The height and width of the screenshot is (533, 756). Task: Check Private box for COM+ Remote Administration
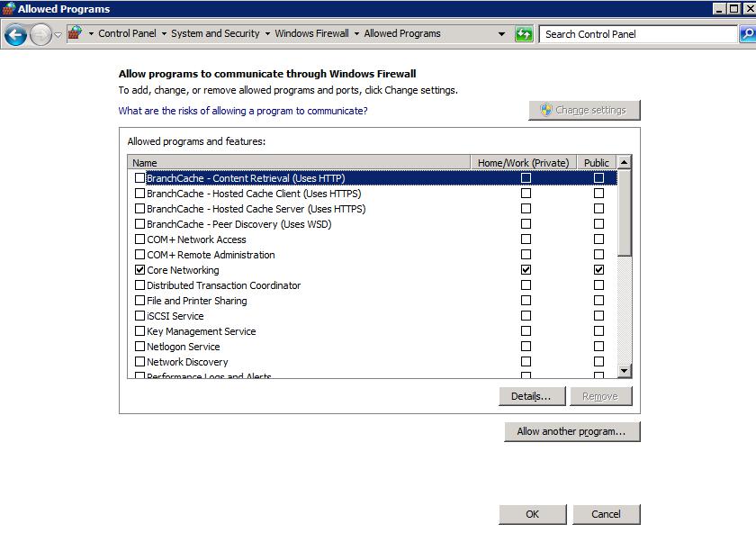526,255
